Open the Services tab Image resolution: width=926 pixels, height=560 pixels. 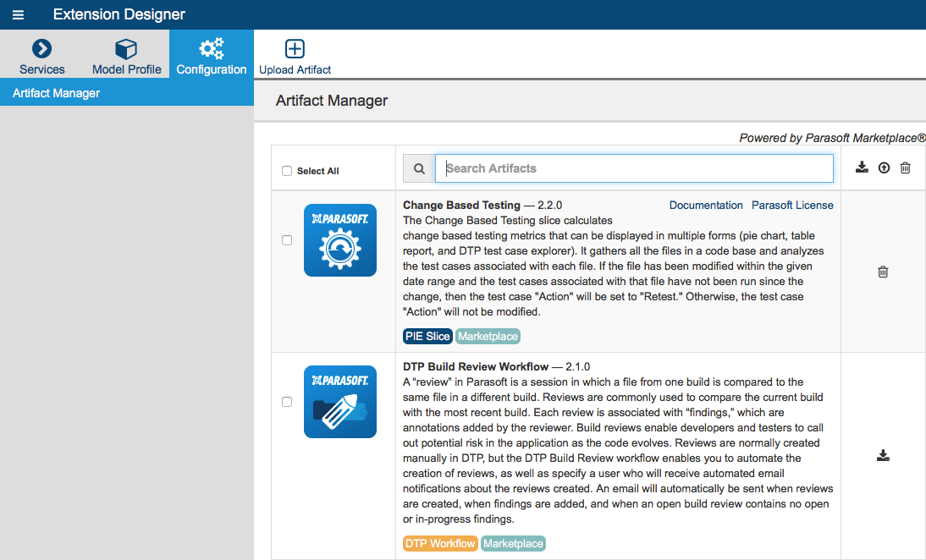42,57
